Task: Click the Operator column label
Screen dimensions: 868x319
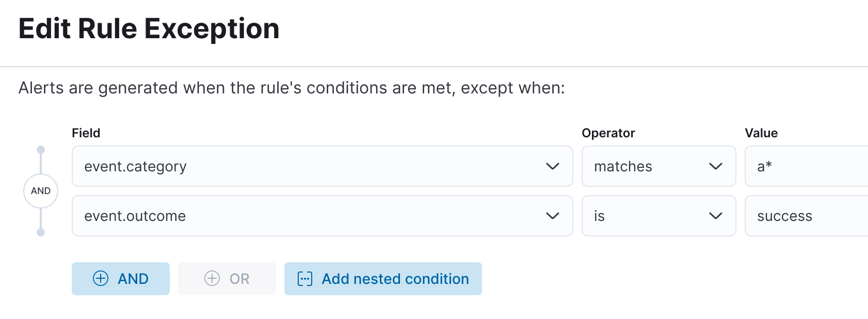Action: 608,133
